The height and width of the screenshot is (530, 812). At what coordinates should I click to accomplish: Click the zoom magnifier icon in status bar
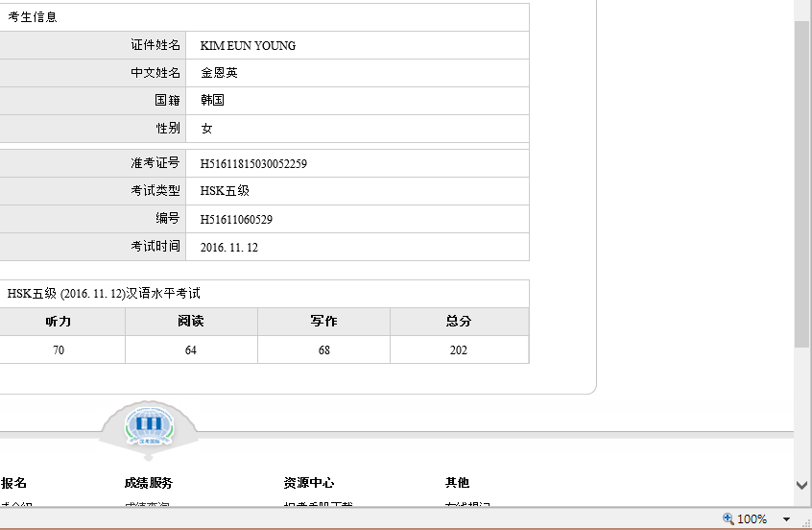coord(728,518)
